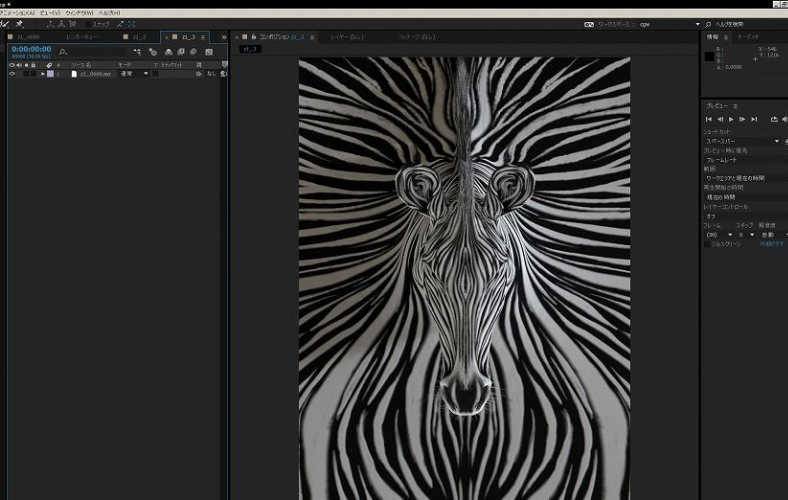788x500 pixels.
Task: Click the current timecode 0:00:00:00
Action: click(31, 49)
